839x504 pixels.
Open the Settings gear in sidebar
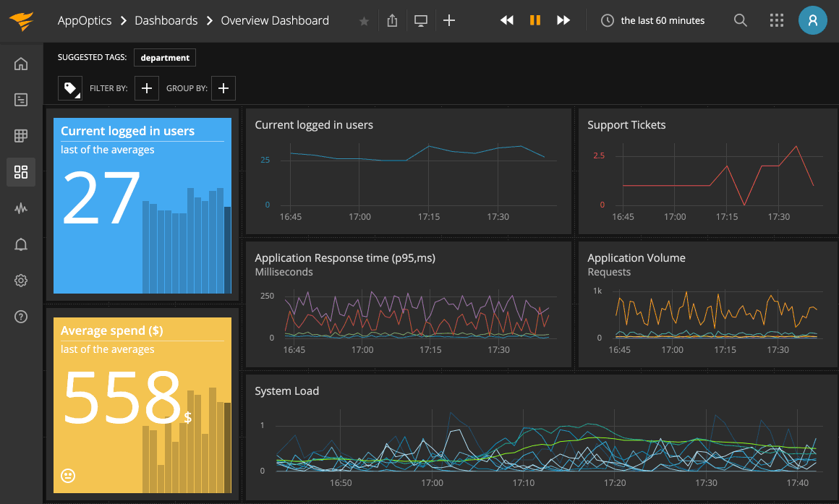(x=21, y=281)
